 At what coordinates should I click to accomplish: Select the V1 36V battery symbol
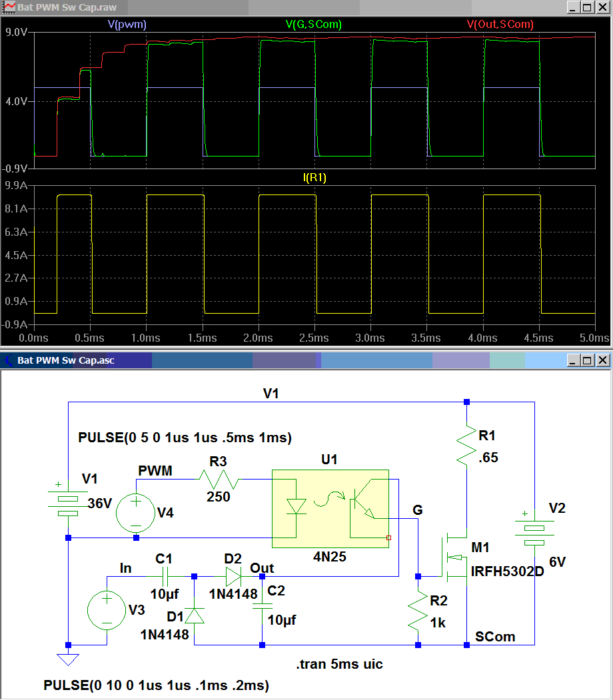pyautogui.click(x=68, y=505)
